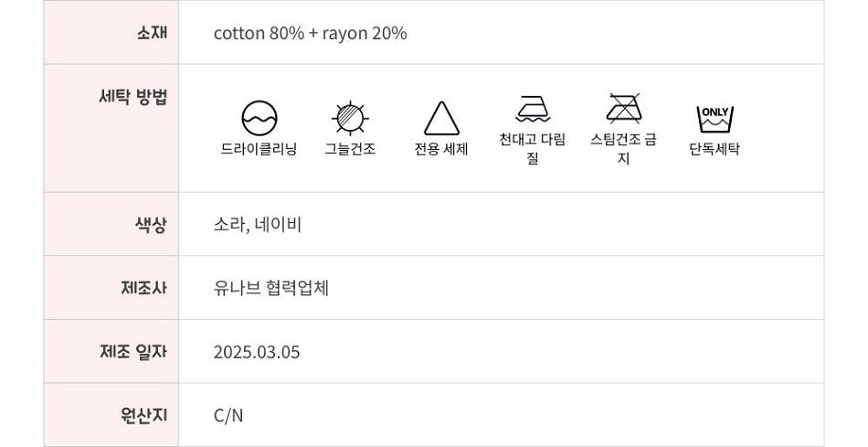Click the cotton 80% + rayon 20% text
This screenshot has width=868, height=447.
coord(311,33)
